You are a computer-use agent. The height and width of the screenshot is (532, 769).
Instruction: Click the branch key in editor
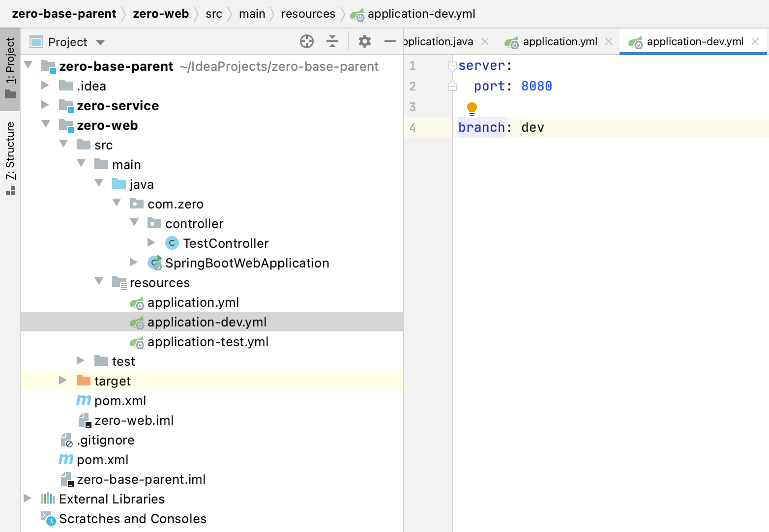[x=481, y=127]
